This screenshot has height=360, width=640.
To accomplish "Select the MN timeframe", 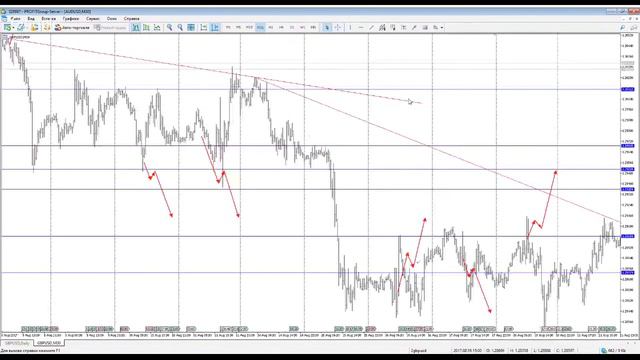I will click(313, 27).
